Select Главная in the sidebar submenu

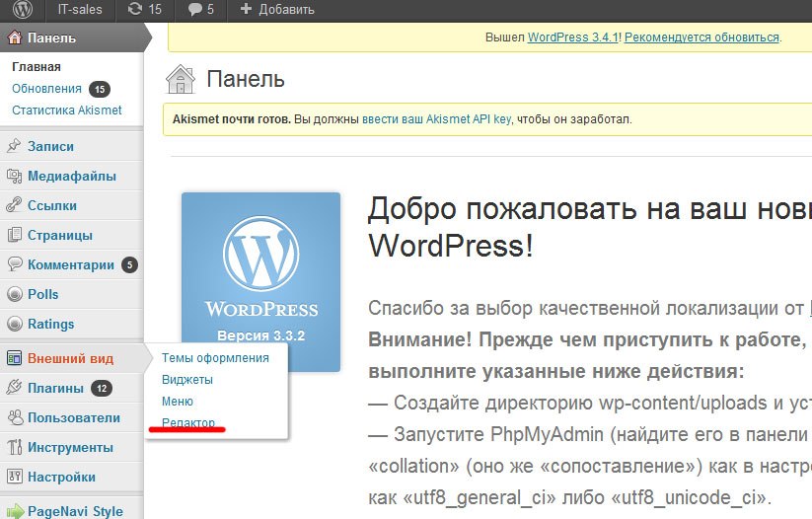37,67
